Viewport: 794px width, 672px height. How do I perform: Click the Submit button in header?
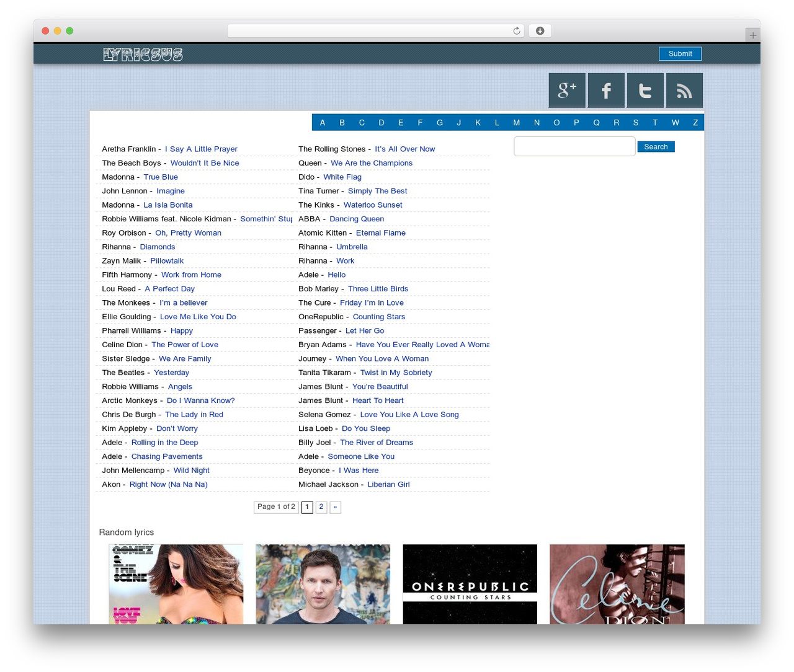click(680, 54)
